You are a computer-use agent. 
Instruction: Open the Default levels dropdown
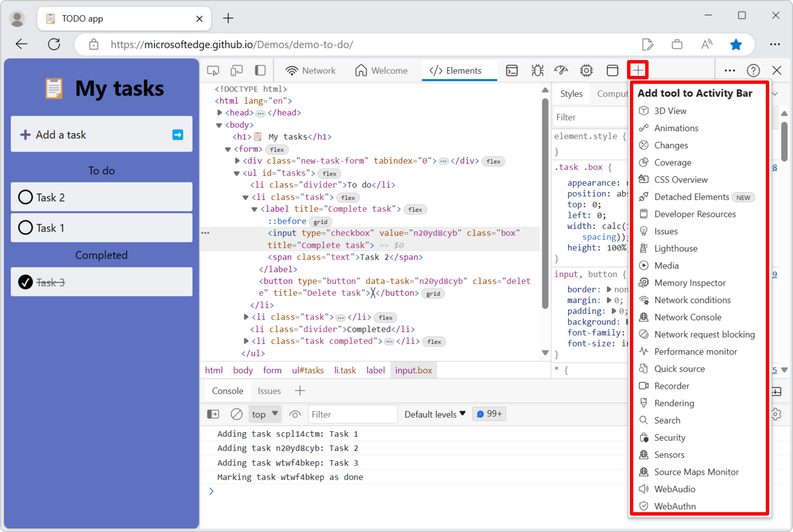pos(434,414)
